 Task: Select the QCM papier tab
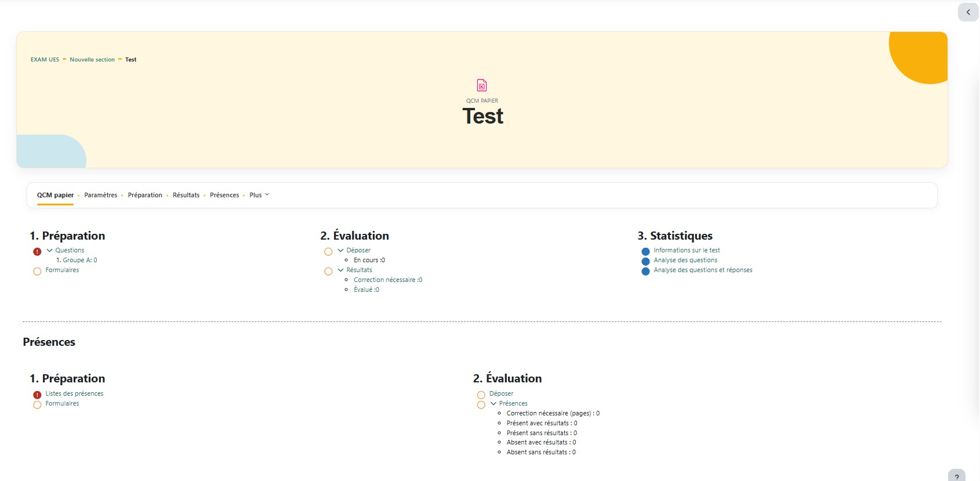[55, 195]
